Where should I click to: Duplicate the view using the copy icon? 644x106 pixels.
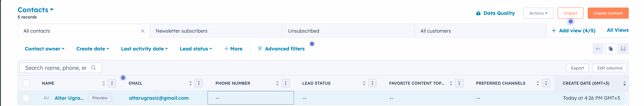[x=611, y=49]
